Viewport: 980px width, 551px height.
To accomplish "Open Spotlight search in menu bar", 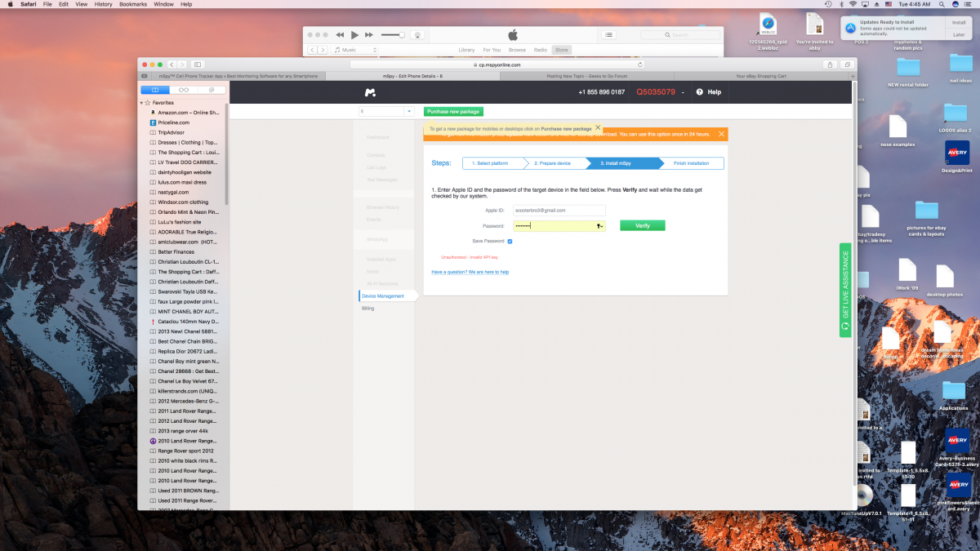I will 942,4.
